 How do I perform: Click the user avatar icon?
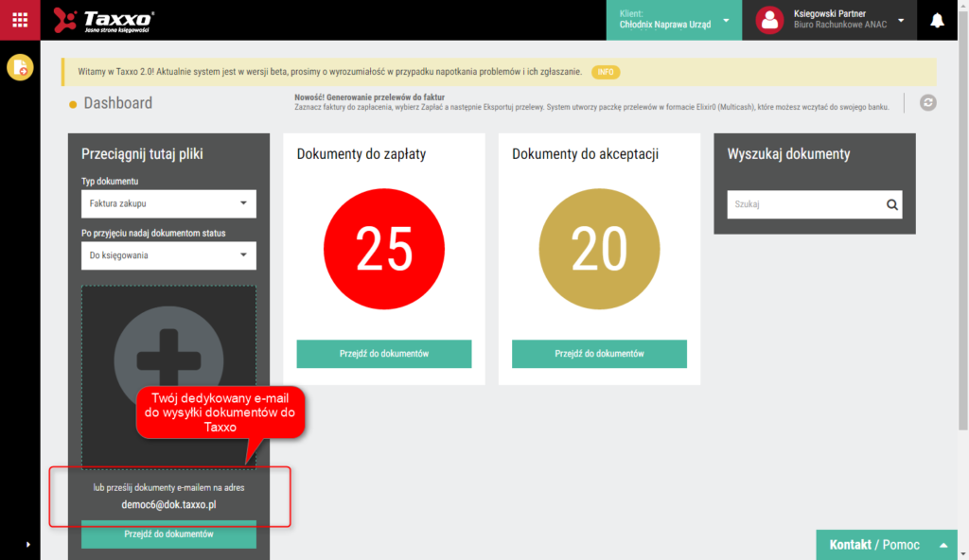pos(769,21)
